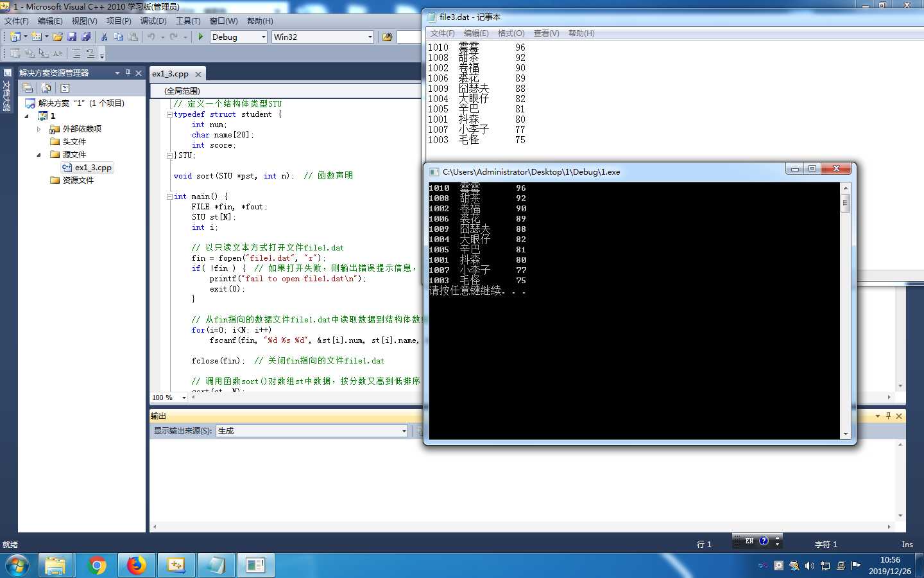Pin the Output panel with the pushpin icon

[888, 416]
